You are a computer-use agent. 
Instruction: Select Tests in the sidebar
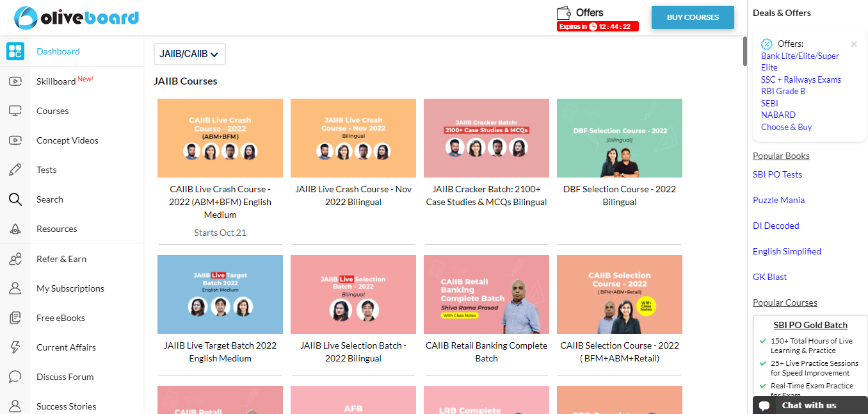[x=47, y=170]
